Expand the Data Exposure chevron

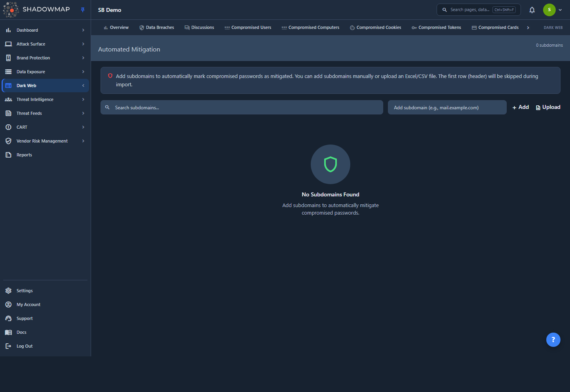click(x=83, y=72)
